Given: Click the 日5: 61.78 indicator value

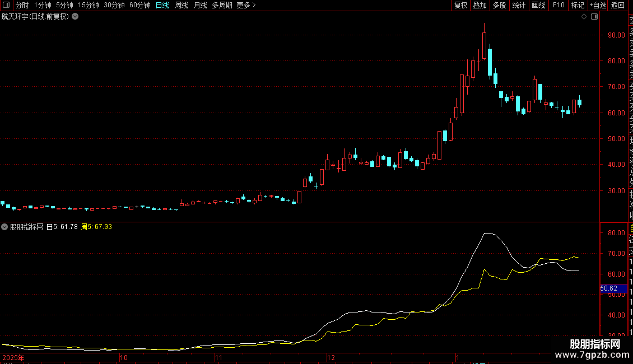Looking at the screenshot, I should (62, 227).
